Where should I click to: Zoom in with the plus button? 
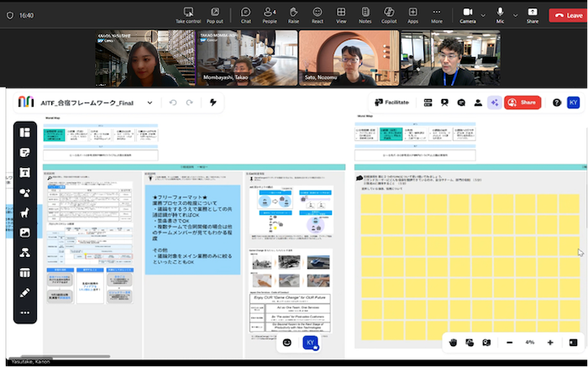pos(550,343)
